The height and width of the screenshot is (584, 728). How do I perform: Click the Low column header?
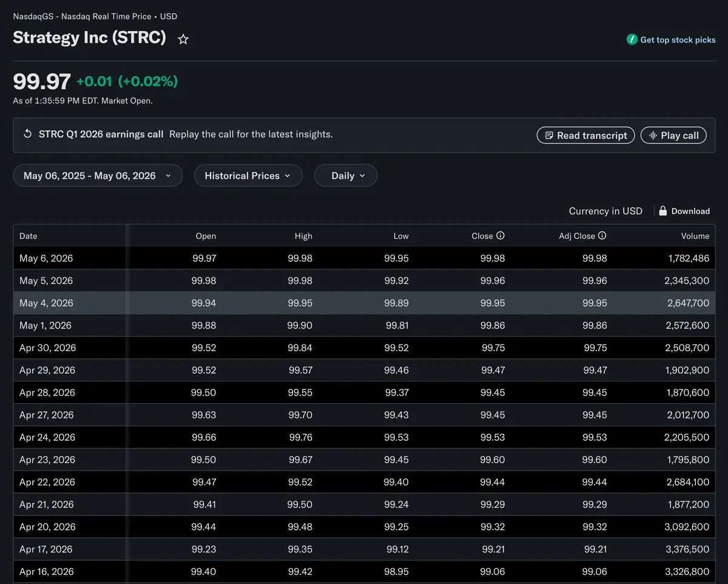coord(401,236)
